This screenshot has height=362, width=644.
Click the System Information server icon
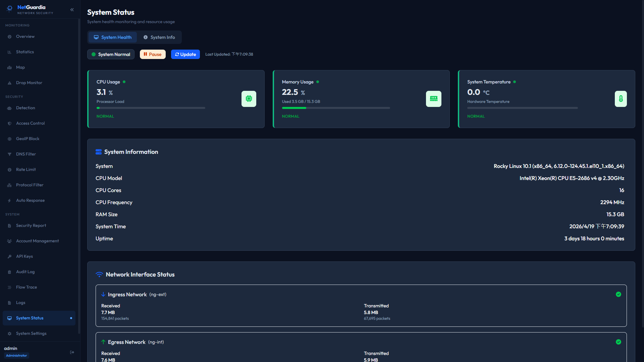[99, 152]
